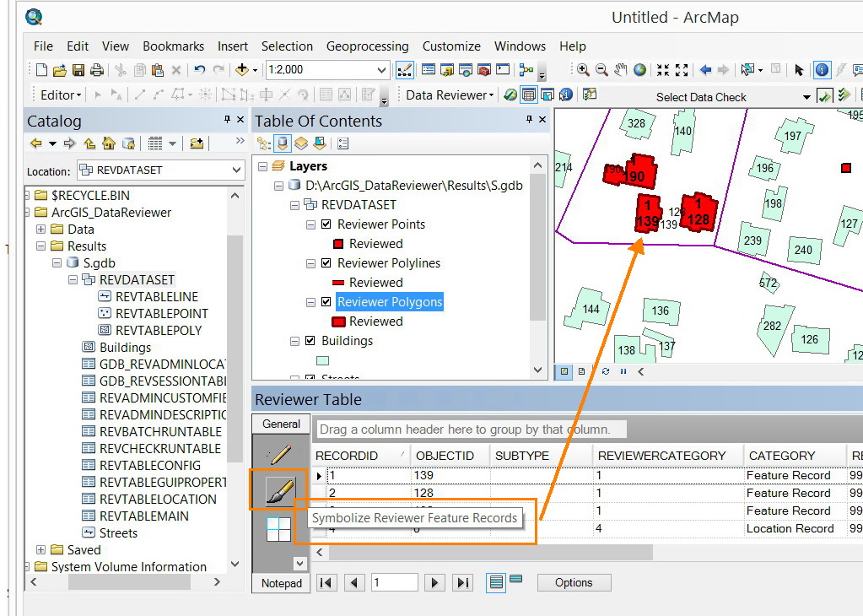Save the map document icon
863x616 pixels.
click(x=78, y=70)
